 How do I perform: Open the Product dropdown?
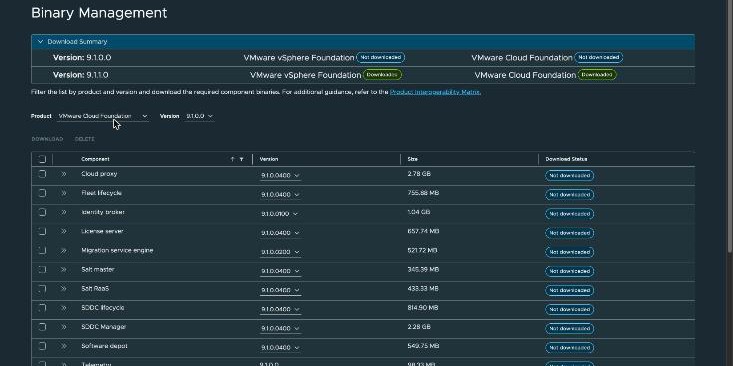pyautogui.click(x=103, y=116)
